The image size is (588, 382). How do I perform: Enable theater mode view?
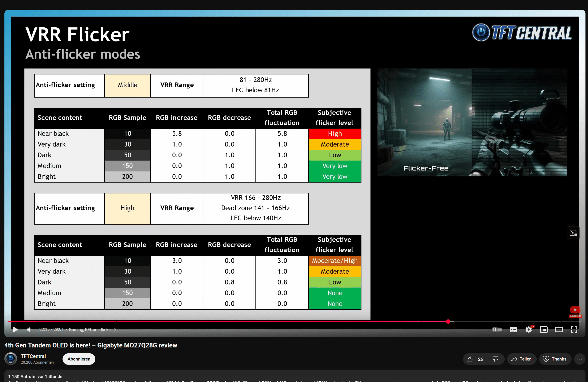[x=559, y=329]
